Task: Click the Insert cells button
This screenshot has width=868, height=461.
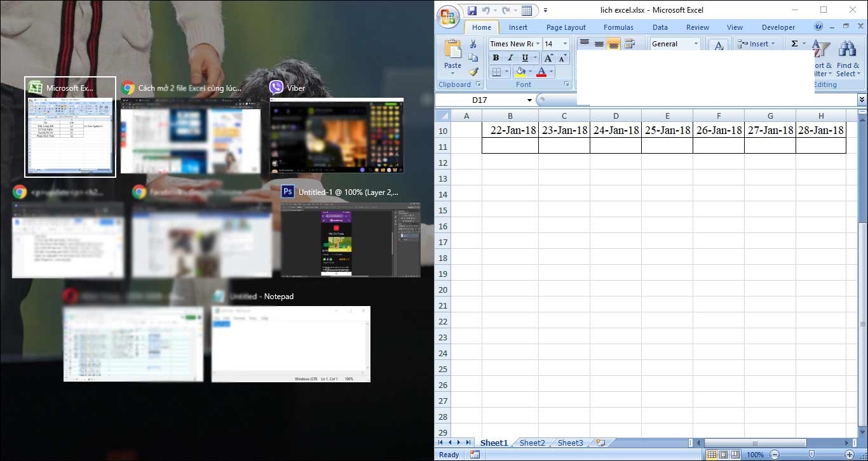Action: pyautogui.click(x=755, y=44)
